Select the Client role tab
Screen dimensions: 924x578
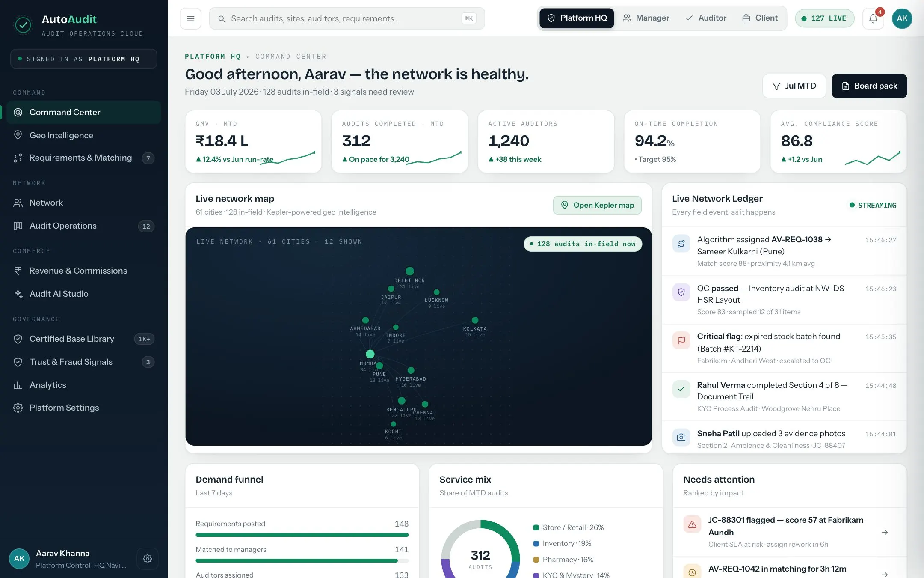(760, 18)
